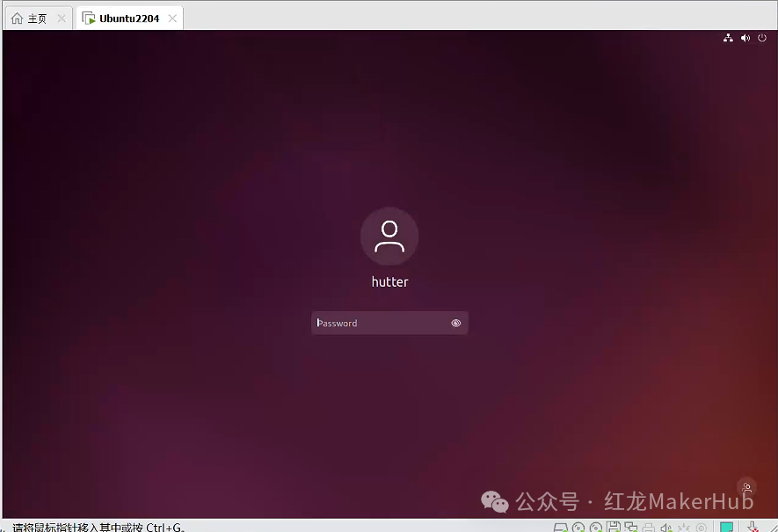Click the download arrow with red mark icon

point(753,527)
